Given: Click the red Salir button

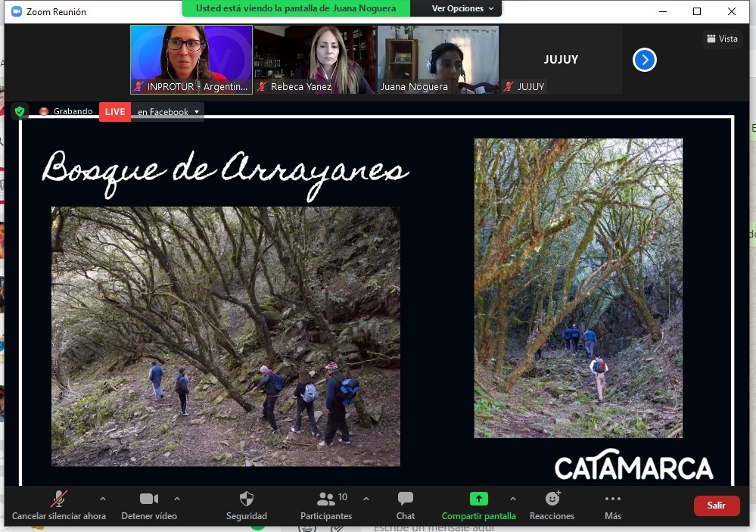Looking at the screenshot, I should pyautogui.click(x=716, y=506).
